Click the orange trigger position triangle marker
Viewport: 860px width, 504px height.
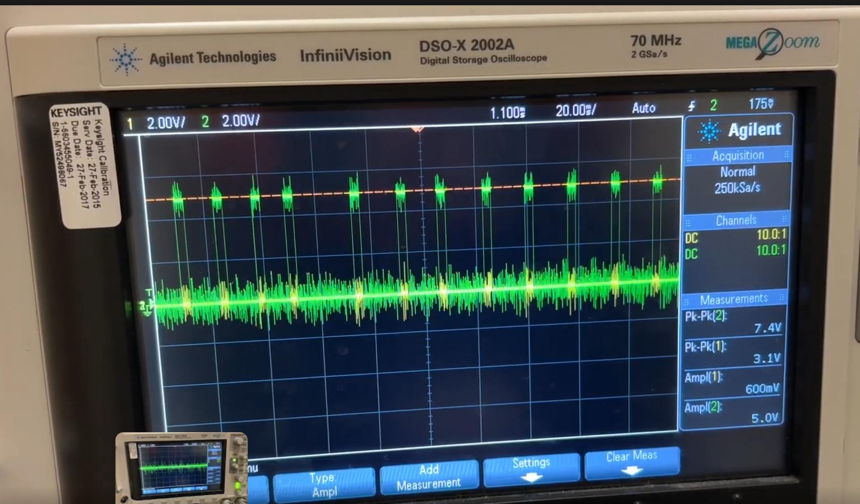418,130
